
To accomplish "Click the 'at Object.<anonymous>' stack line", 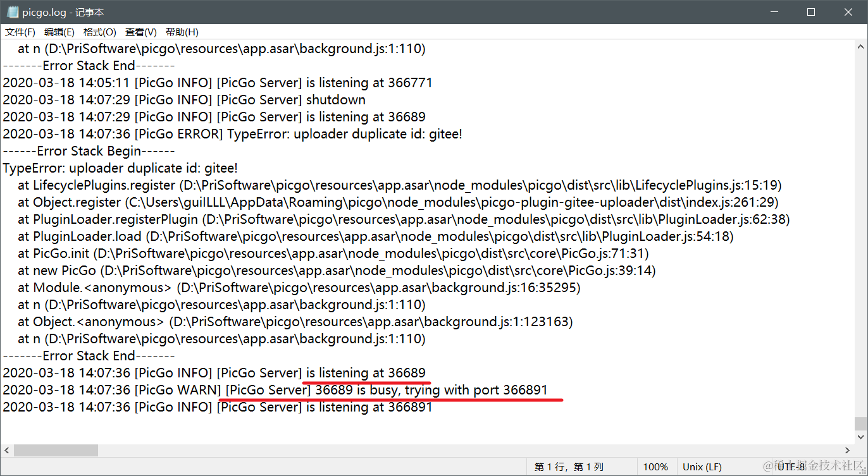I will (x=295, y=322).
